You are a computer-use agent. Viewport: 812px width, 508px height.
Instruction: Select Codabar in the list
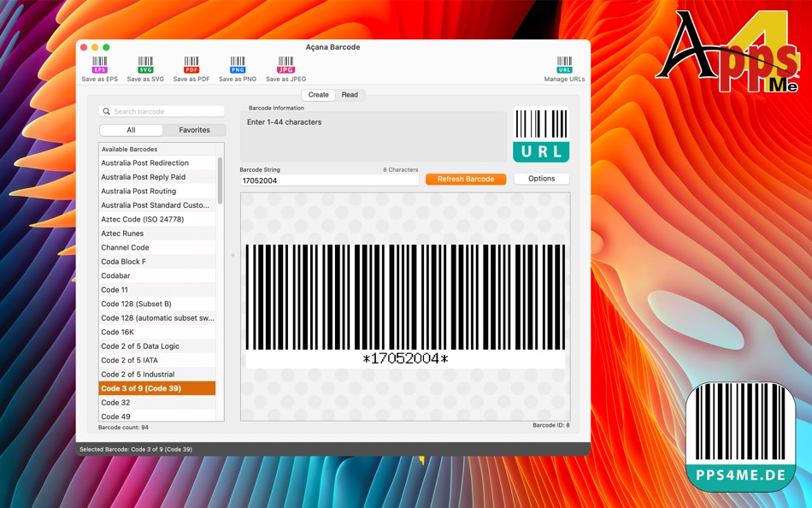click(157, 275)
